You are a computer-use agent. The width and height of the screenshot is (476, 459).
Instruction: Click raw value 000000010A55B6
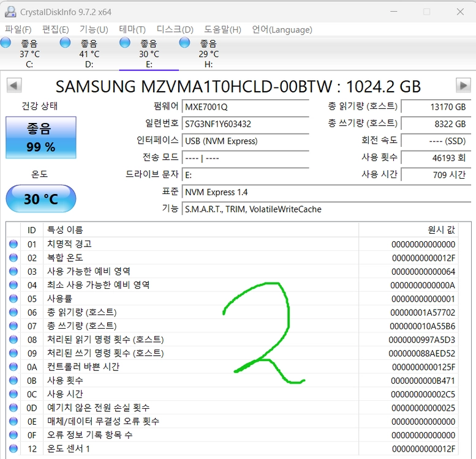click(x=422, y=326)
